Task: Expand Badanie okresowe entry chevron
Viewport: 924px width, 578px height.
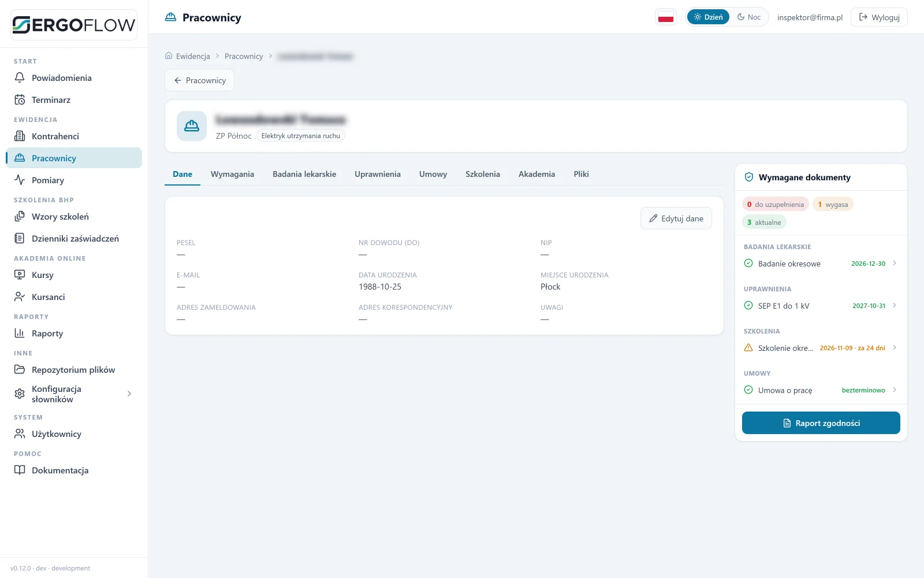Action: [x=895, y=263]
